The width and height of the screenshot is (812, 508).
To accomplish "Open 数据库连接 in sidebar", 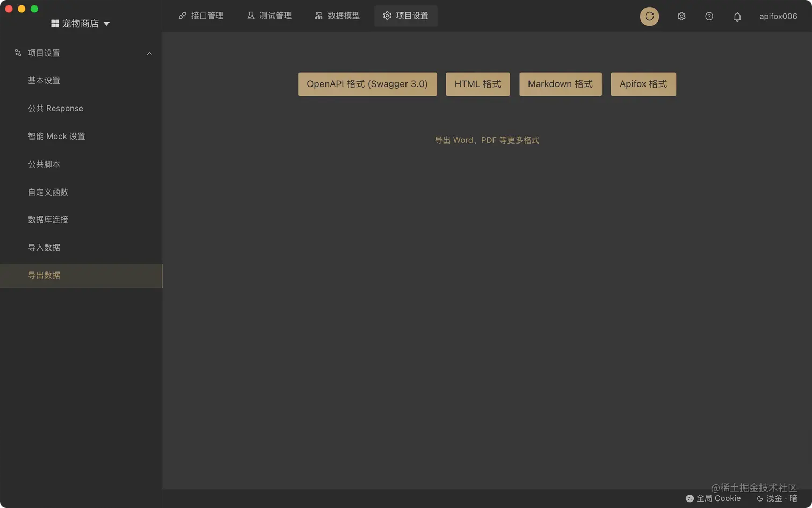I will 81,219.
